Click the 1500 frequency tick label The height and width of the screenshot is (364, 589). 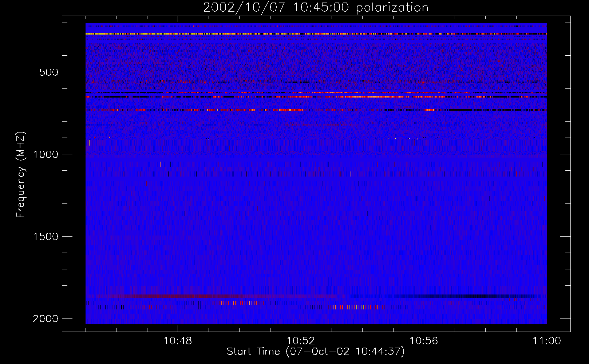coord(46,237)
